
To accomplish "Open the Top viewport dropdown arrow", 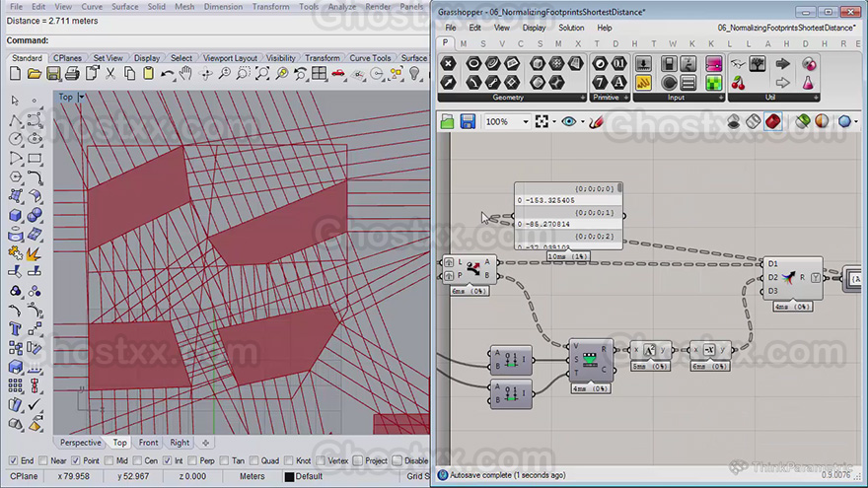I will 81,97.
